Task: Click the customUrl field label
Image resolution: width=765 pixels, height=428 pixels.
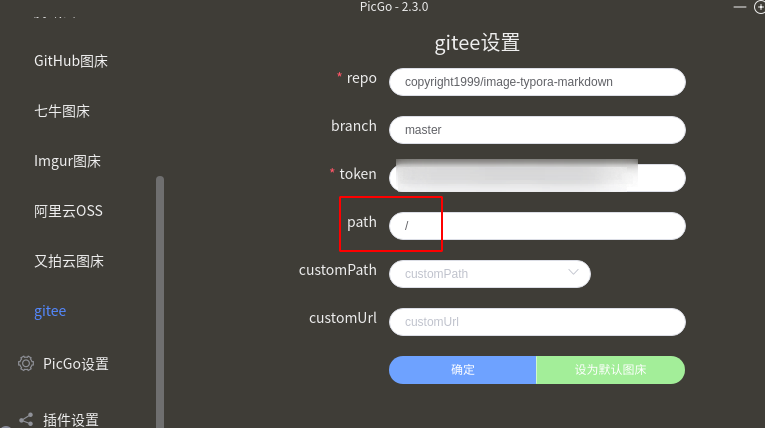Action: [x=342, y=318]
